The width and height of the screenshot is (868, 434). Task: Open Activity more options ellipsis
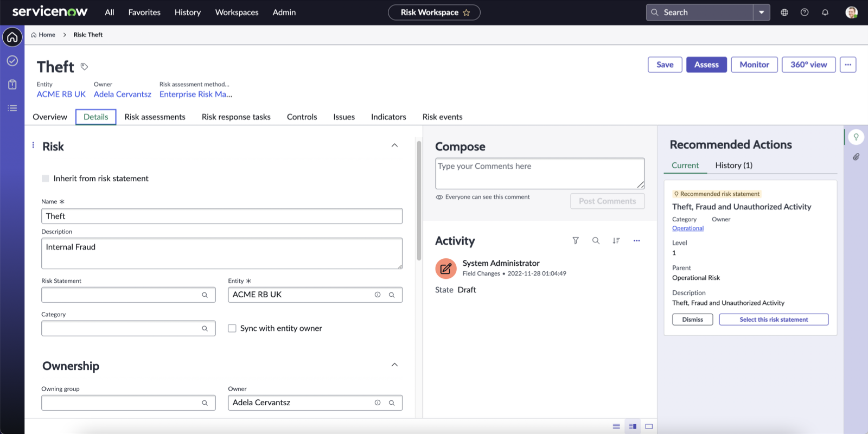[x=636, y=241]
